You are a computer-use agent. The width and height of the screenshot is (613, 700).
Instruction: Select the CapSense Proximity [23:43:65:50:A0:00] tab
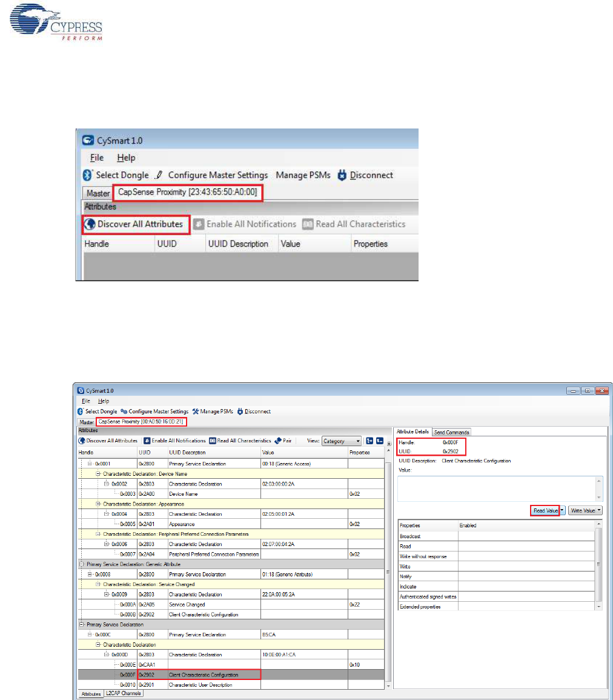[x=187, y=192]
